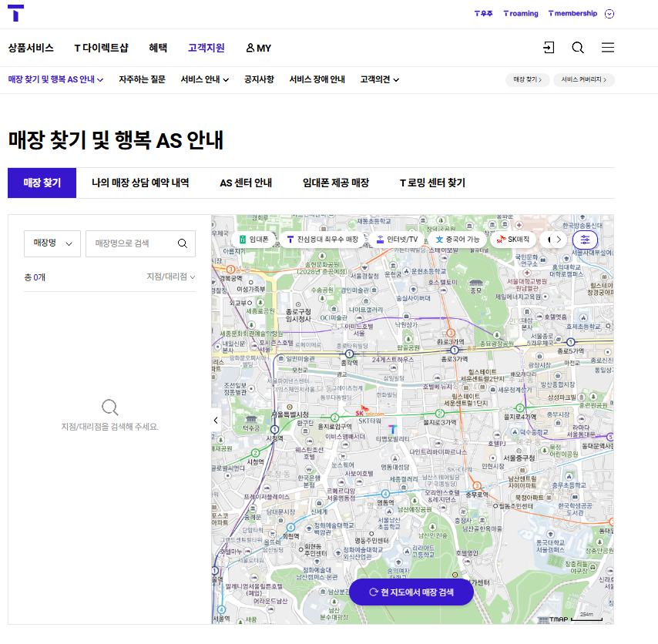Image resolution: width=658 pixels, height=644 pixels.
Task: Open the login icon in header
Action: click(x=549, y=48)
